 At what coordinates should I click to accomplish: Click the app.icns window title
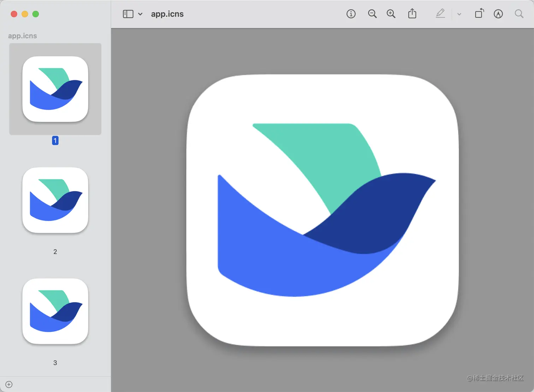coord(167,14)
